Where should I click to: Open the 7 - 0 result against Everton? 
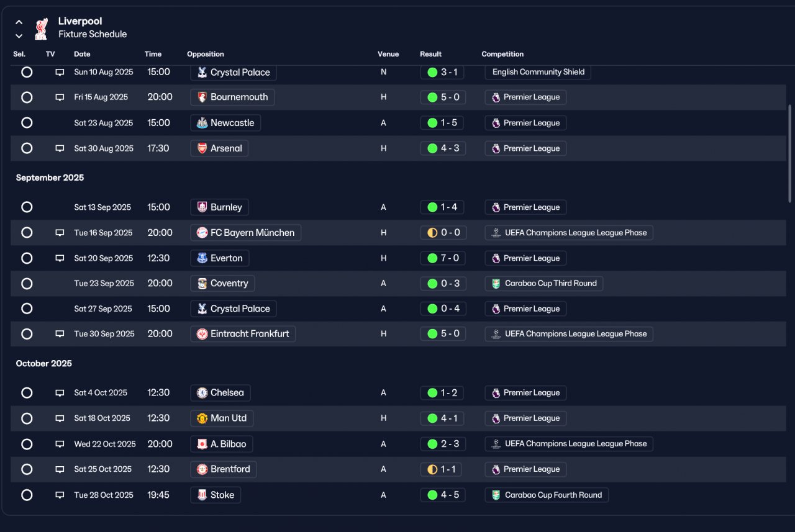(x=442, y=258)
